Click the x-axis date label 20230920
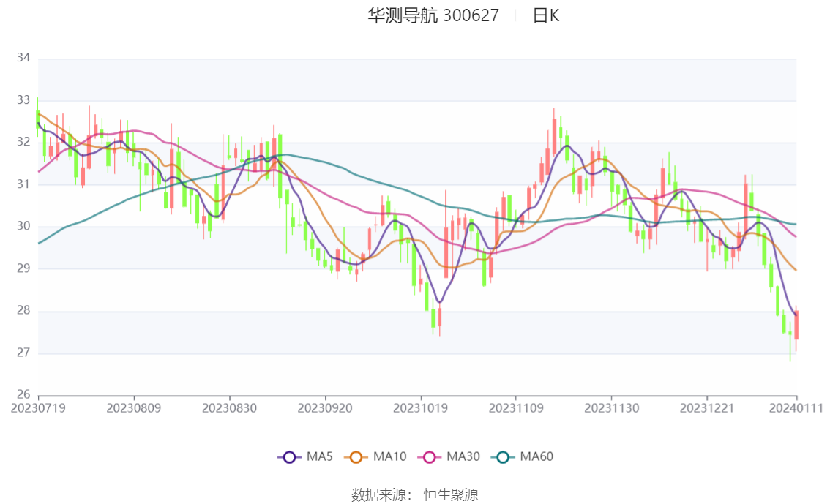 [x=325, y=408]
